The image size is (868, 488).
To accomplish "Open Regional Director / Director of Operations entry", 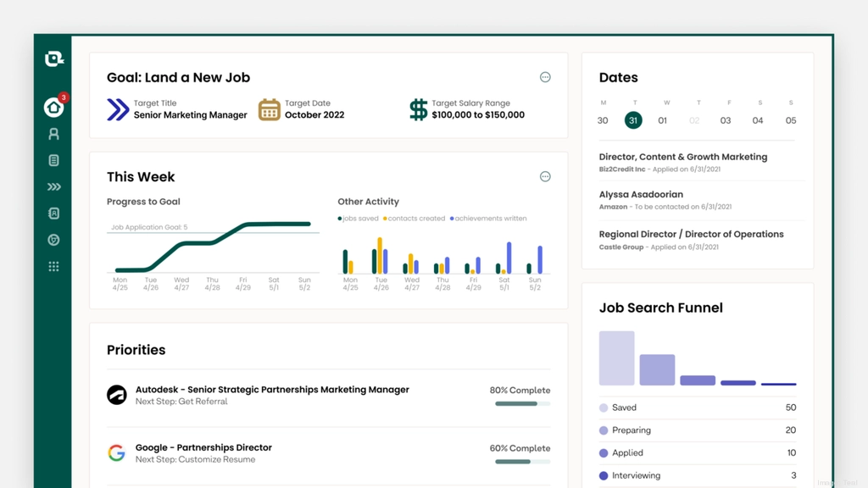I will pos(691,234).
